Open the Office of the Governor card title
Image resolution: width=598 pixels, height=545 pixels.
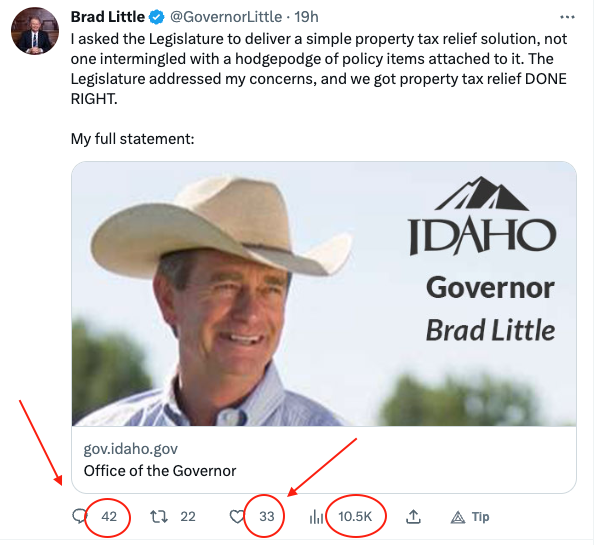160,471
